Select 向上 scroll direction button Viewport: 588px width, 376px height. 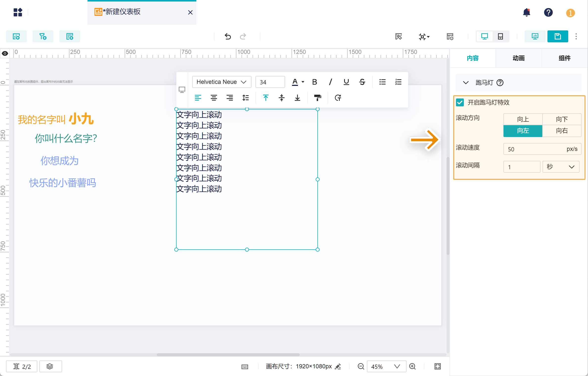pos(523,119)
